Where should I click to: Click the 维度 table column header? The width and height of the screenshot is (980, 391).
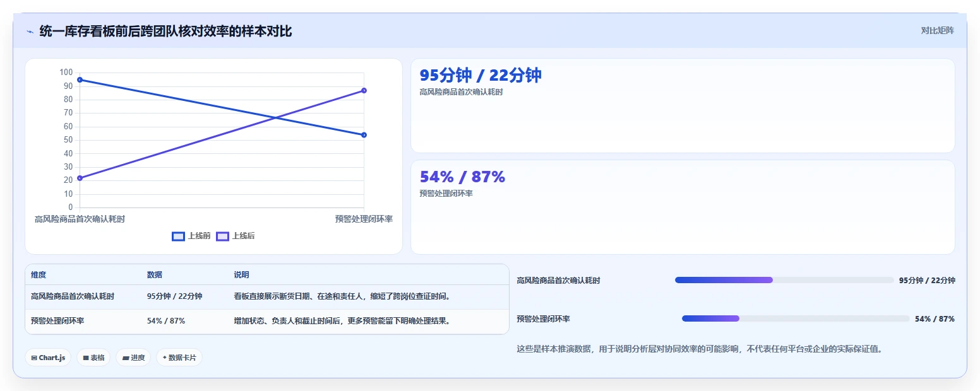(39, 275)
